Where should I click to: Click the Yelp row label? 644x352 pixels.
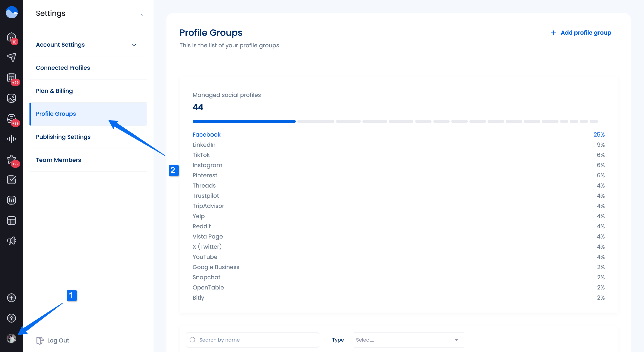point(198,216)
